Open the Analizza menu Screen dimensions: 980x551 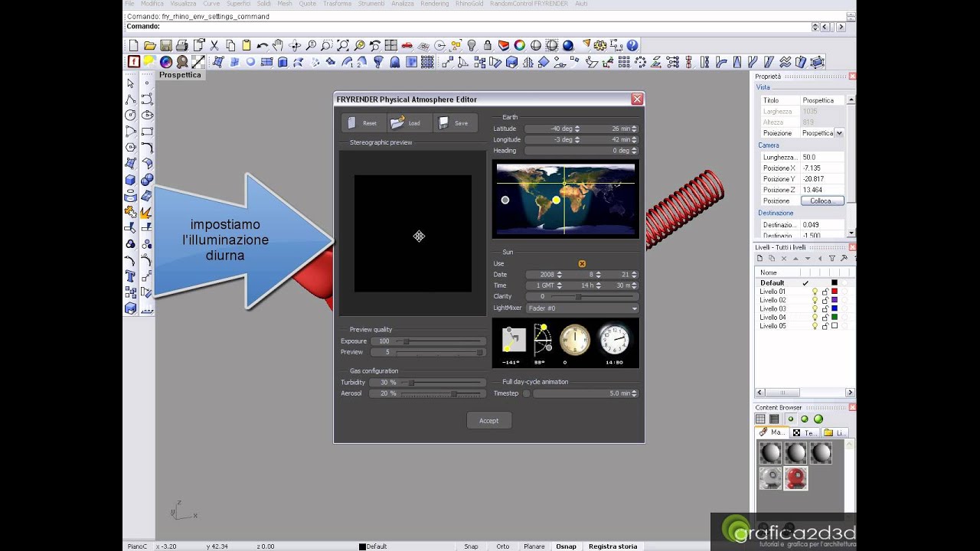click(402, 4)
